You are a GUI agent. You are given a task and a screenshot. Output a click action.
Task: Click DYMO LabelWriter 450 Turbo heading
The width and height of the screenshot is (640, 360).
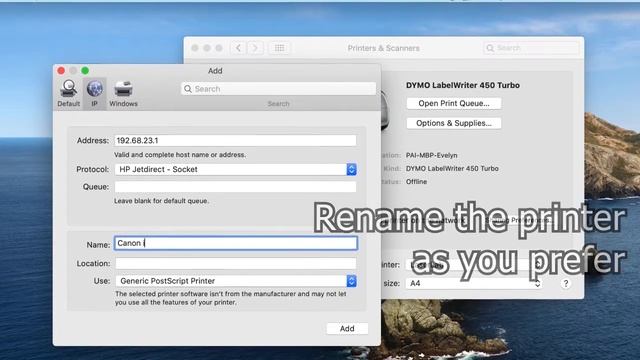tap(462, 85)
